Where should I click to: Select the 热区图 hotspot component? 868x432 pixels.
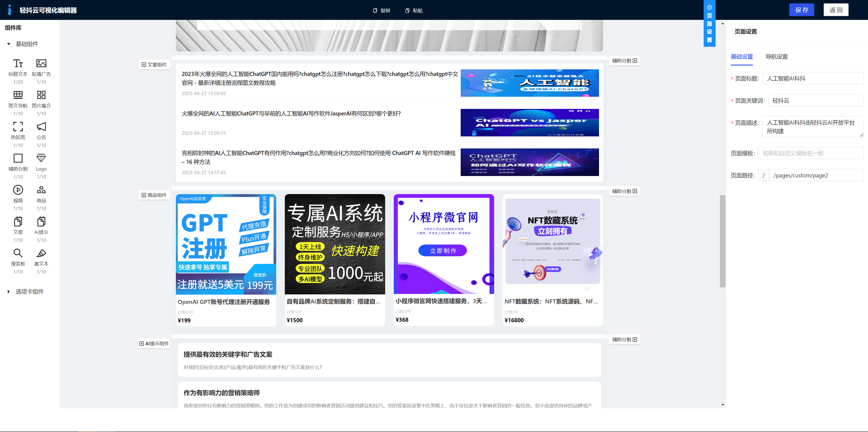pyautogui.click(x=18, y=134)
